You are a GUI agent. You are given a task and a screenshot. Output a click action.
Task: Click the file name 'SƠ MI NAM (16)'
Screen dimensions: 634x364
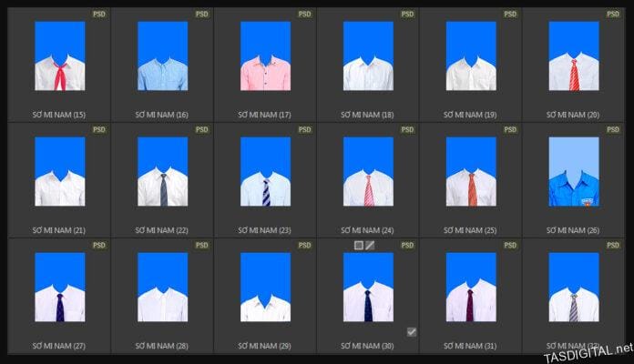point(162,115)
